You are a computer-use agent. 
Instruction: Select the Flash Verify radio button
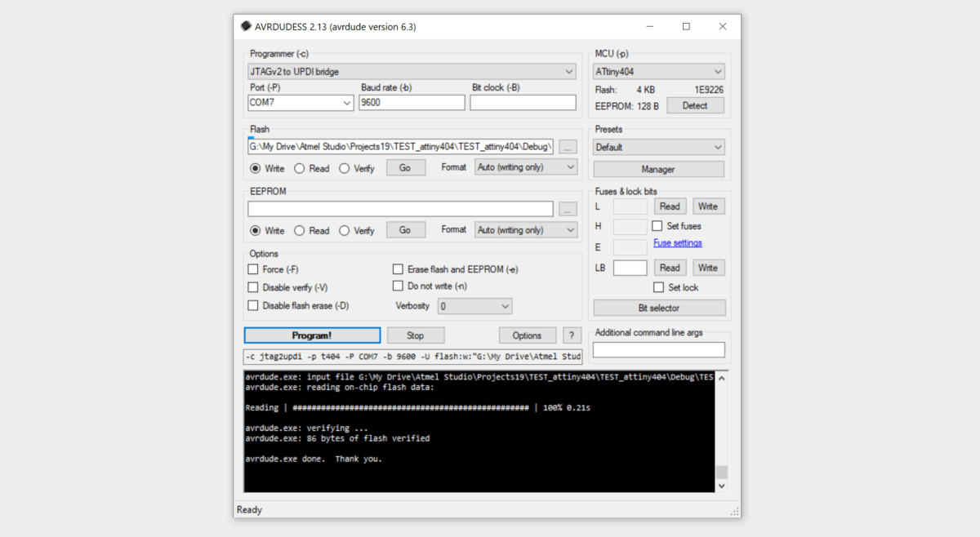pyautogui.click(x=344, y=168)
